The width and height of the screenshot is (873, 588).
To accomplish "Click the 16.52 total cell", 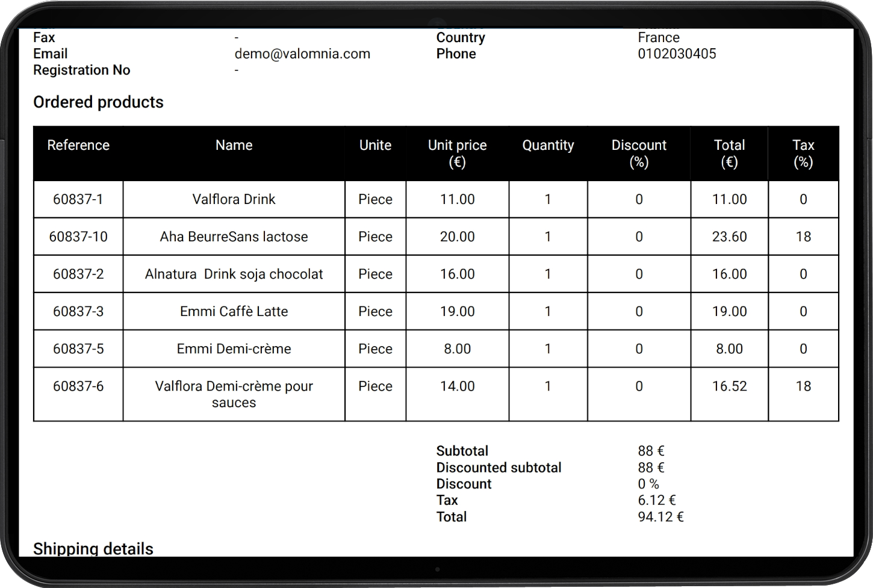I will coord(729,394).
